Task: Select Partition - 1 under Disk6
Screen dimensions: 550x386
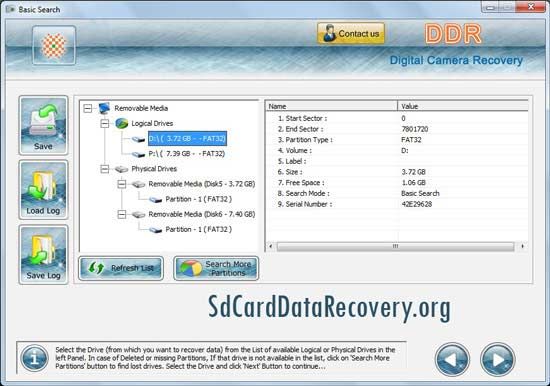Action: (x=199, y=229)
